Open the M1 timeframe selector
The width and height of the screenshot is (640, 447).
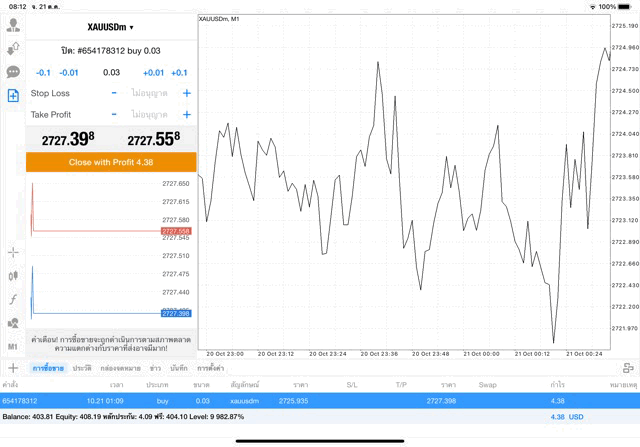[x=13, y=346]
